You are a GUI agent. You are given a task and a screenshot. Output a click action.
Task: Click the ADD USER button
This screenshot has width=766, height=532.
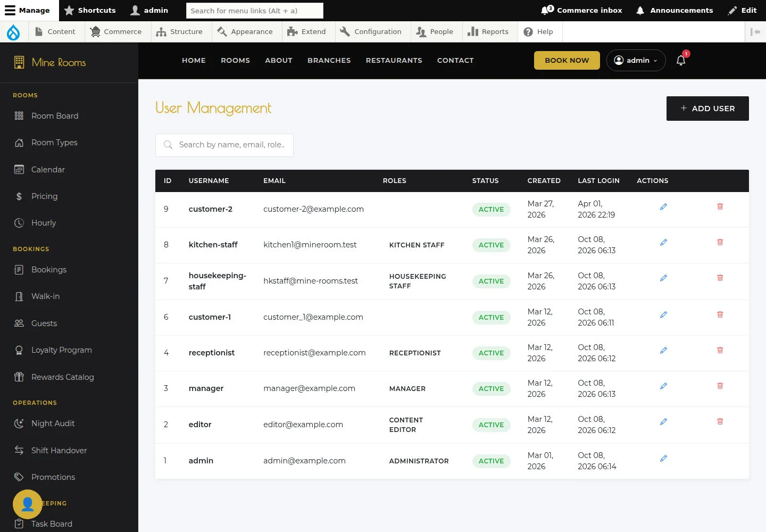(707, 109)
